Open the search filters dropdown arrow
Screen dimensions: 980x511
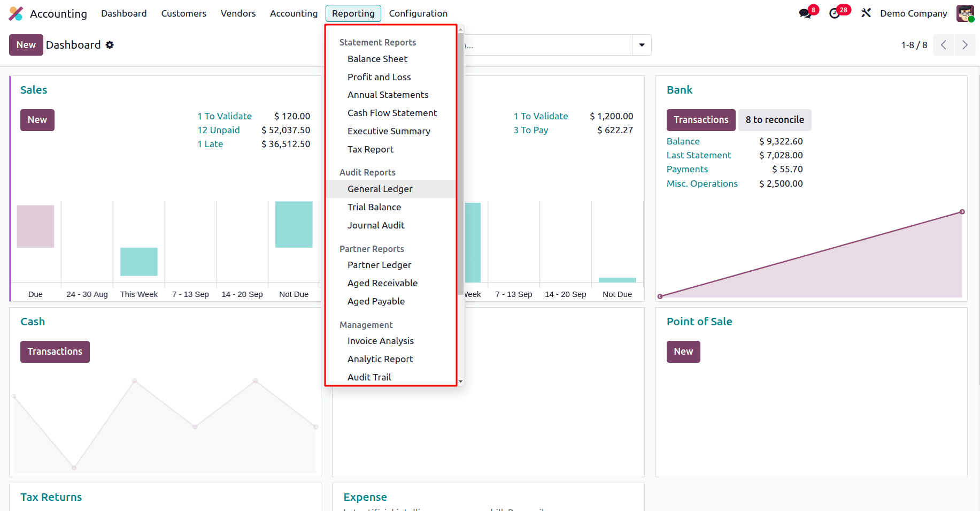[x=642, y=45]
